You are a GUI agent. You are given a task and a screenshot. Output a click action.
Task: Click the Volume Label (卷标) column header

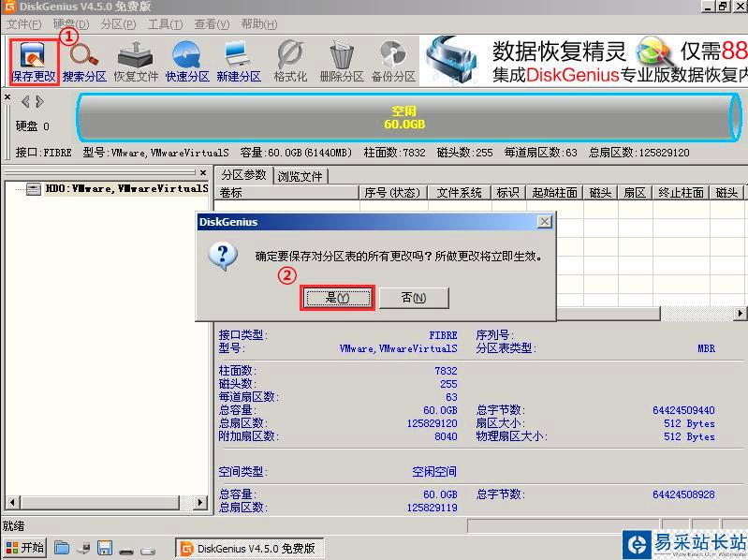pos(287,193)
